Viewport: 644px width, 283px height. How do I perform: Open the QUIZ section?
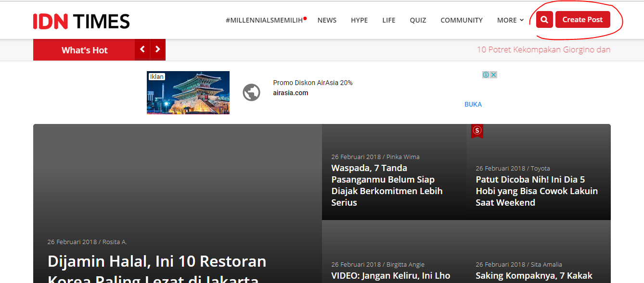pyautogui.click(x=418, y=20)
